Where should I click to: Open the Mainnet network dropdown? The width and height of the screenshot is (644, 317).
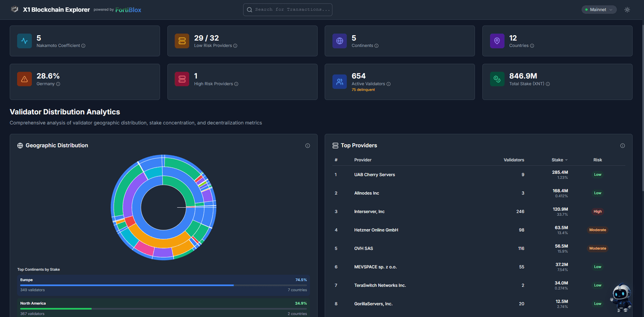(599, 10)
